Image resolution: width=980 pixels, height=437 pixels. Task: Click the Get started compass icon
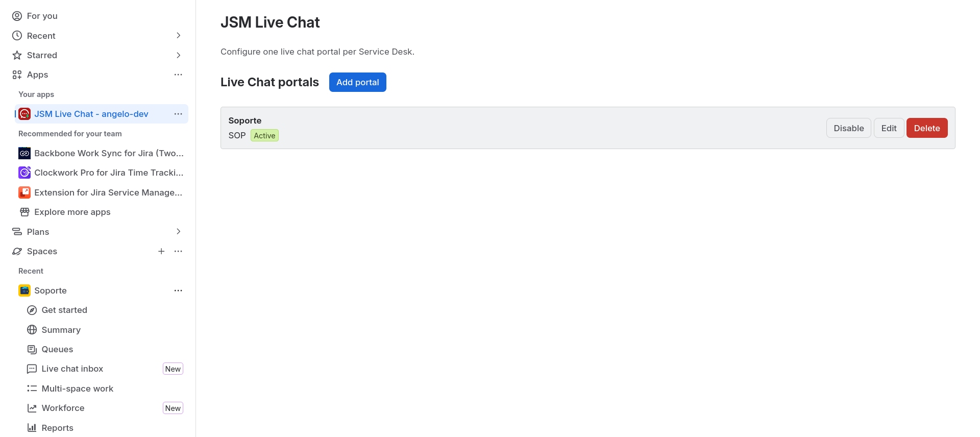[x=32, y=310]
